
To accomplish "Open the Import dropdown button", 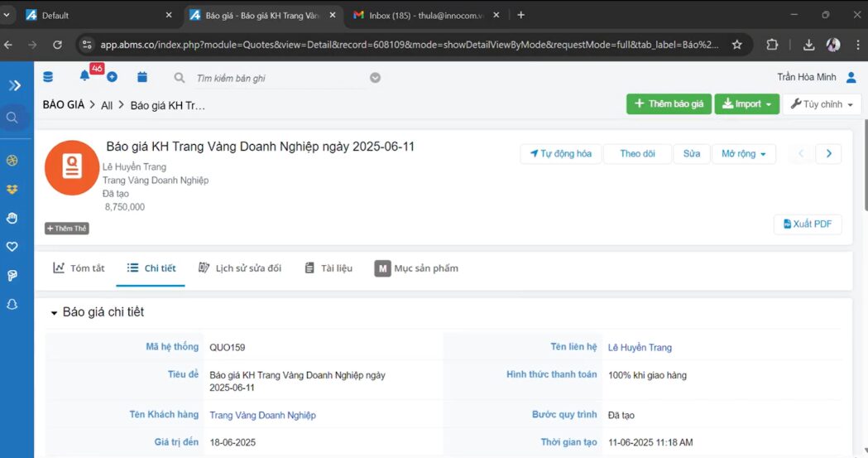I will coord(746,104).
